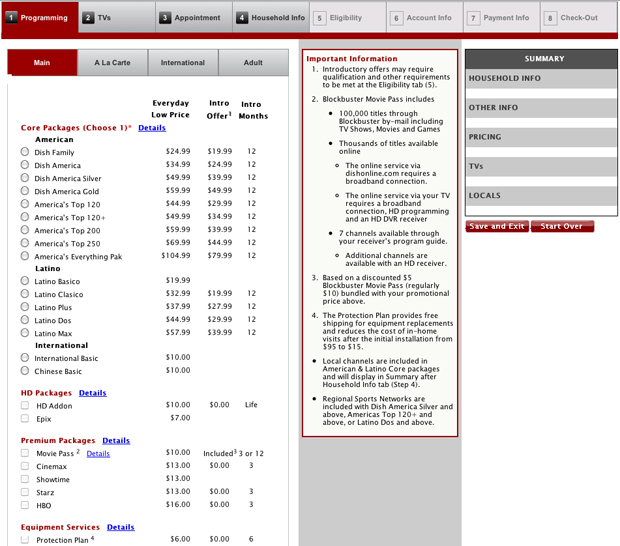Screen dimensions: 620x546
Task: Select the Dish Family radio button
Action: tap(25, 152)
